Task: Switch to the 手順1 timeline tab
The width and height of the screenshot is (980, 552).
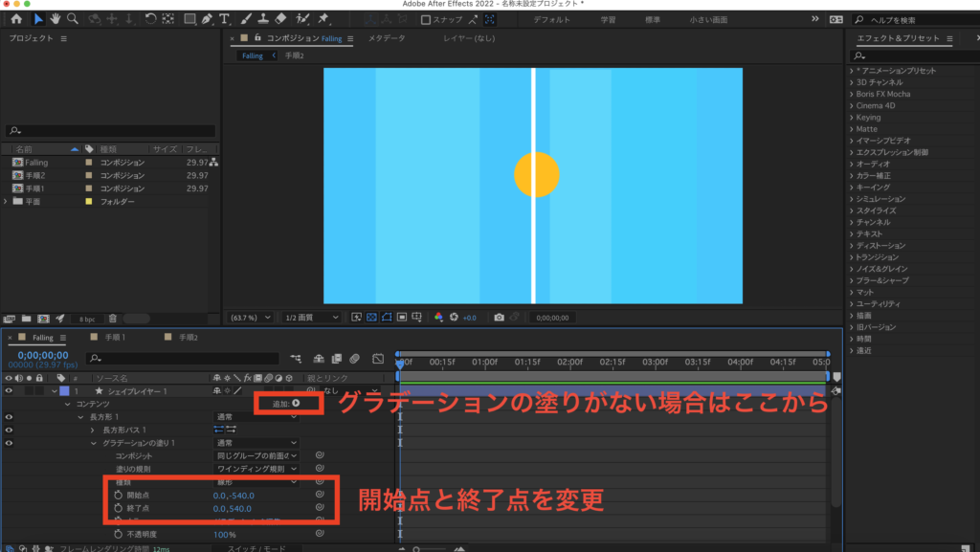Action: 115,338
